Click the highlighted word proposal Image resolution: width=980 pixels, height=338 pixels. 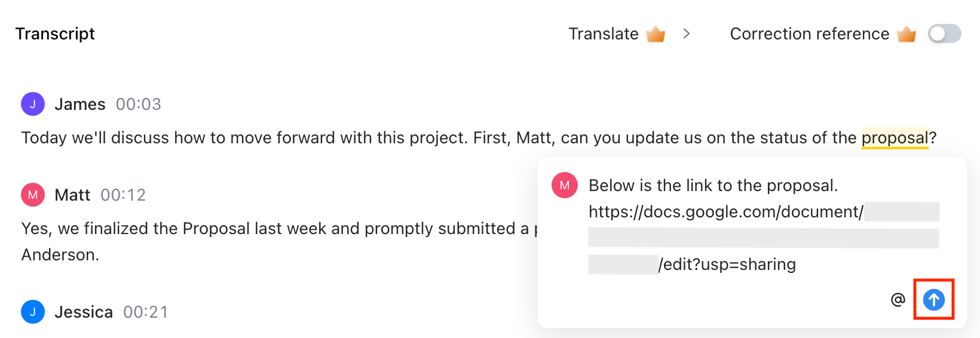894,138
